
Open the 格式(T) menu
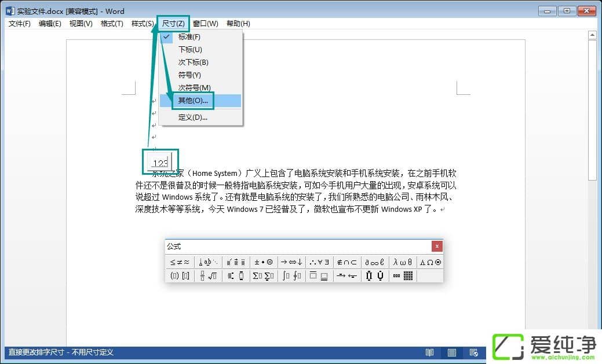112,24
